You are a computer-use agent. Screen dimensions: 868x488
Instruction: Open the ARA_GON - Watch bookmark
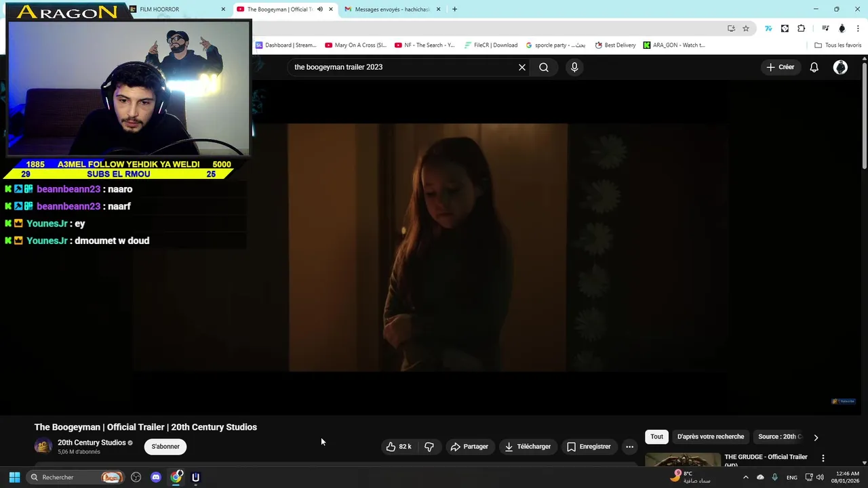click(x=674, y=45)
